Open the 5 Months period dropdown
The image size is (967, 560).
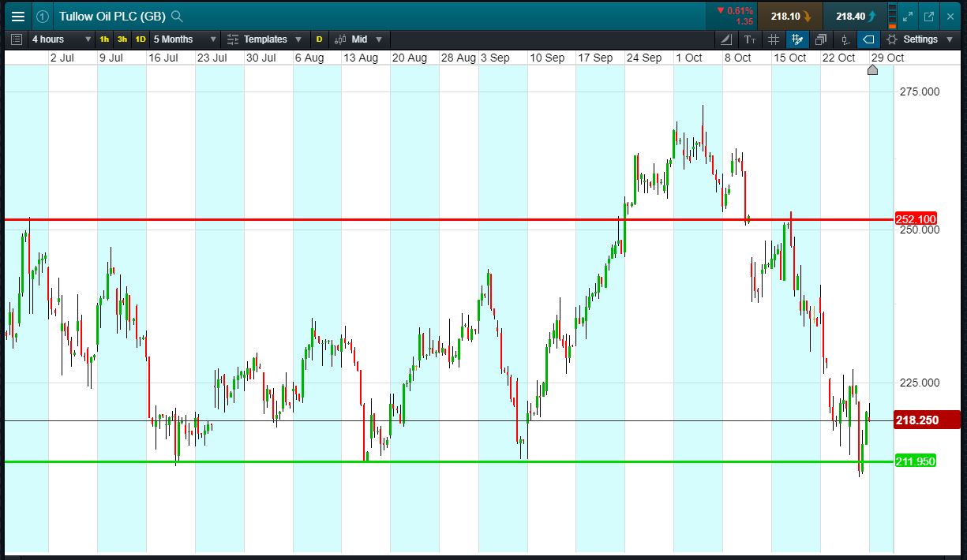[185, 39]
